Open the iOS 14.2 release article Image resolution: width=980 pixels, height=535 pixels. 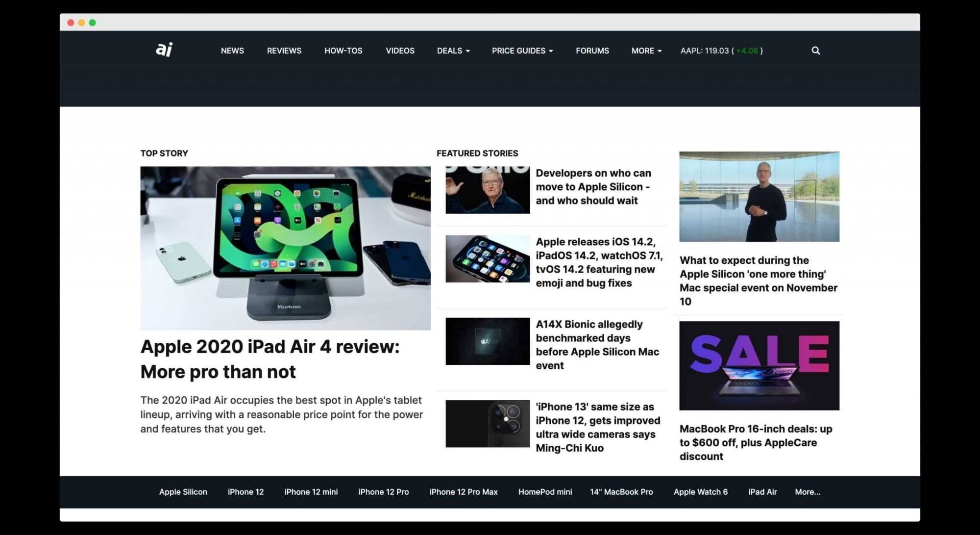tap(599, 262)
